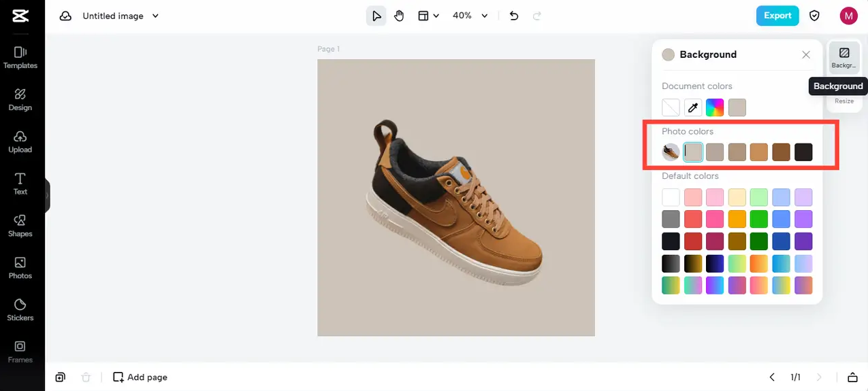Pick the eyedropper color tool
Screen dimensions: 868x391
(692, 107)
